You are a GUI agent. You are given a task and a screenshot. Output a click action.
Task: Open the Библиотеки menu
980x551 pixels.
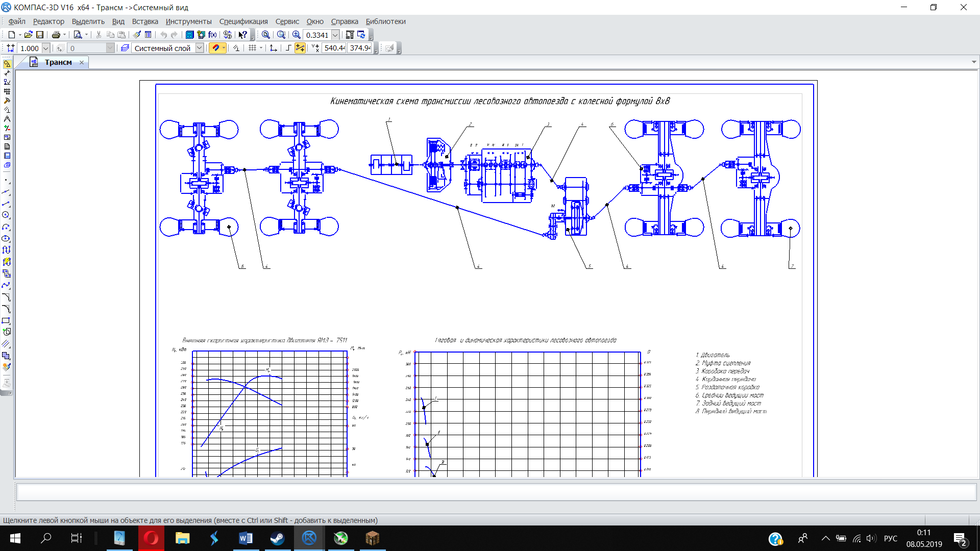click(385, 21)
